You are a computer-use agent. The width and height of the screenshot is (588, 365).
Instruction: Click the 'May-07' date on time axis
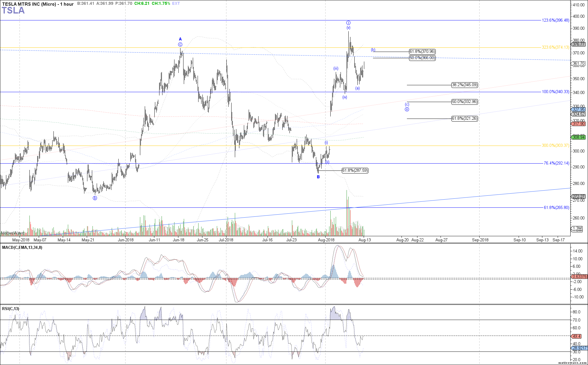pos(40,240)
